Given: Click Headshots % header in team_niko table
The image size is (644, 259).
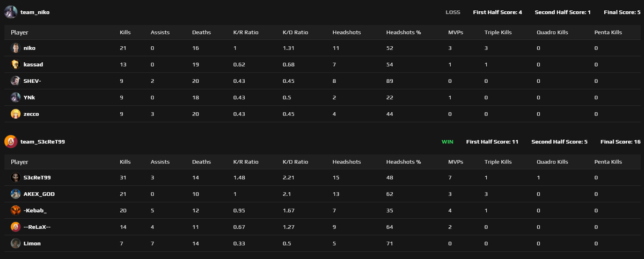Looking at the screenshot, I should [404, 32].
